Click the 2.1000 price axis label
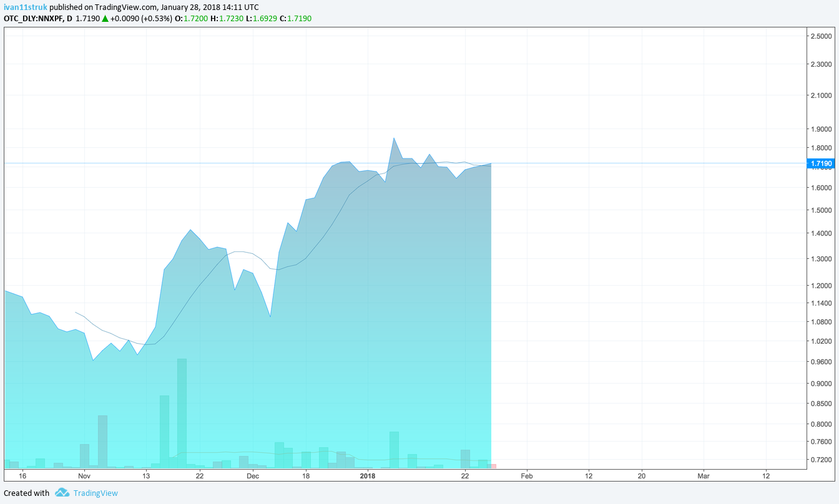 point(822,95)
